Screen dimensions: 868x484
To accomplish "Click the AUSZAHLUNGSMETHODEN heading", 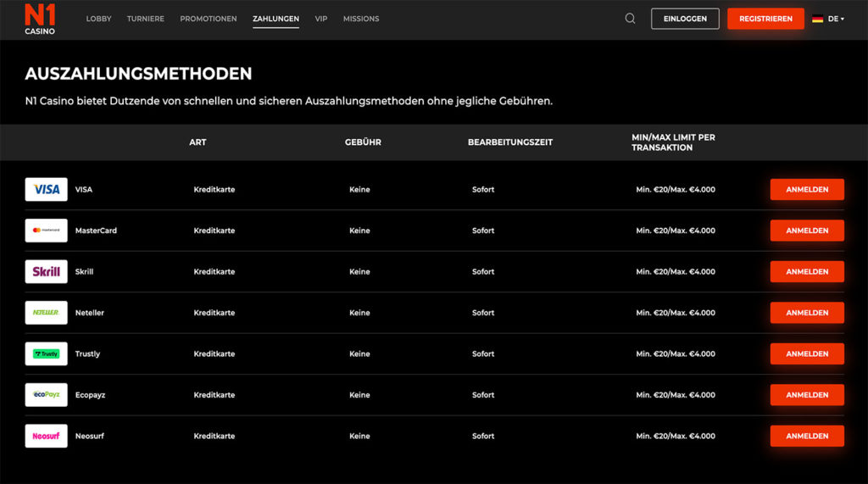I will [x=138, y=74].
